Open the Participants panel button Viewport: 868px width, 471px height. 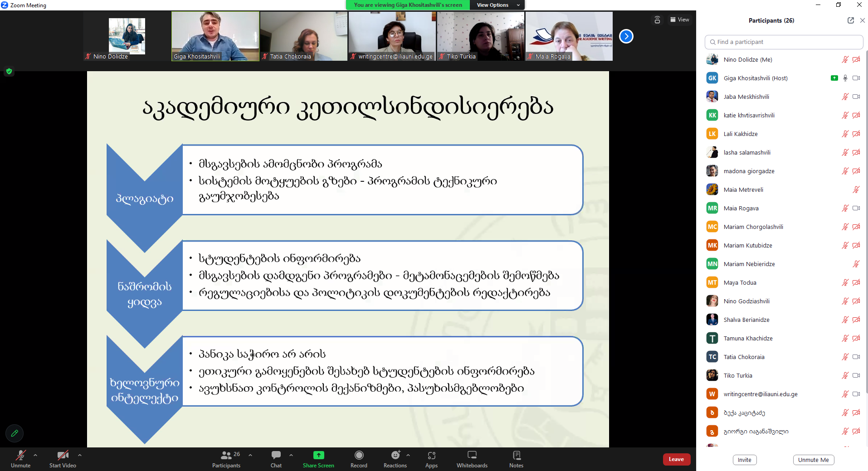226,459
